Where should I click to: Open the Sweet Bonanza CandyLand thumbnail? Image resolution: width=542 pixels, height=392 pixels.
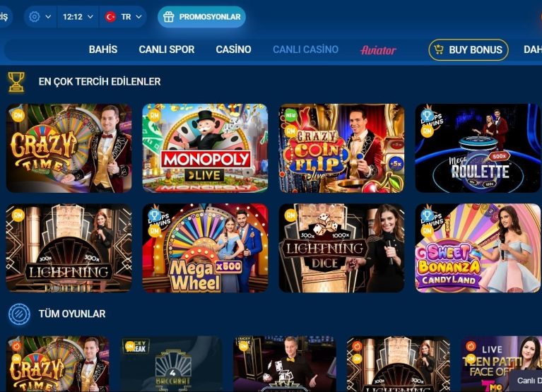478,248
